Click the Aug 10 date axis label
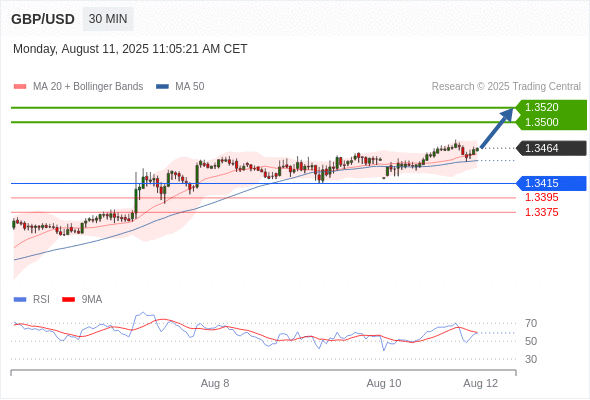Screen dimensions: 590x400 click(x=384, y=383)
